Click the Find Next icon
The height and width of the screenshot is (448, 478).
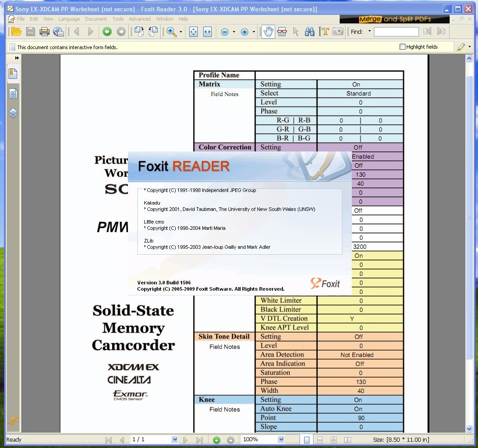pos(441,32)
